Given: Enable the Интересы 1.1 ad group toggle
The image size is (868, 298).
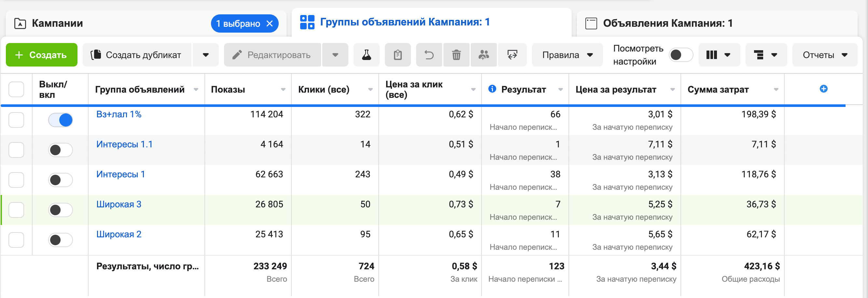Looking at the screenshot, I should coord(61,150).
